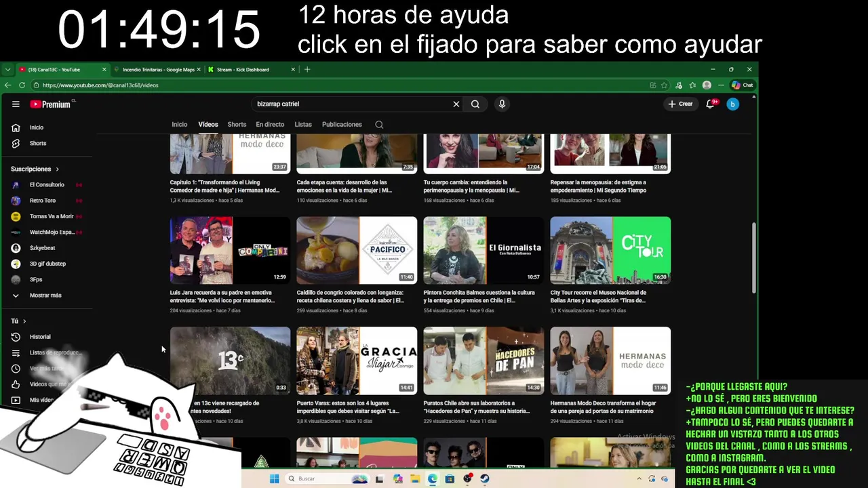Open El Giornalista Conchita Balmes thumbnail
868x488 pixels.
(484, 250)
